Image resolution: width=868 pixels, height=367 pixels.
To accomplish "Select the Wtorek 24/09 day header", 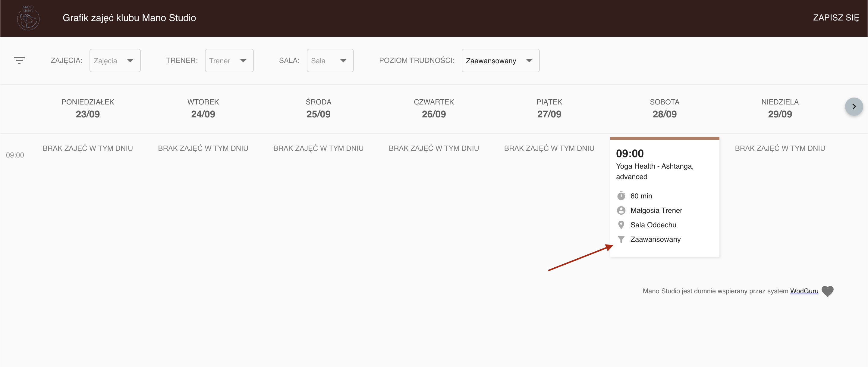I will pos(203,108).
